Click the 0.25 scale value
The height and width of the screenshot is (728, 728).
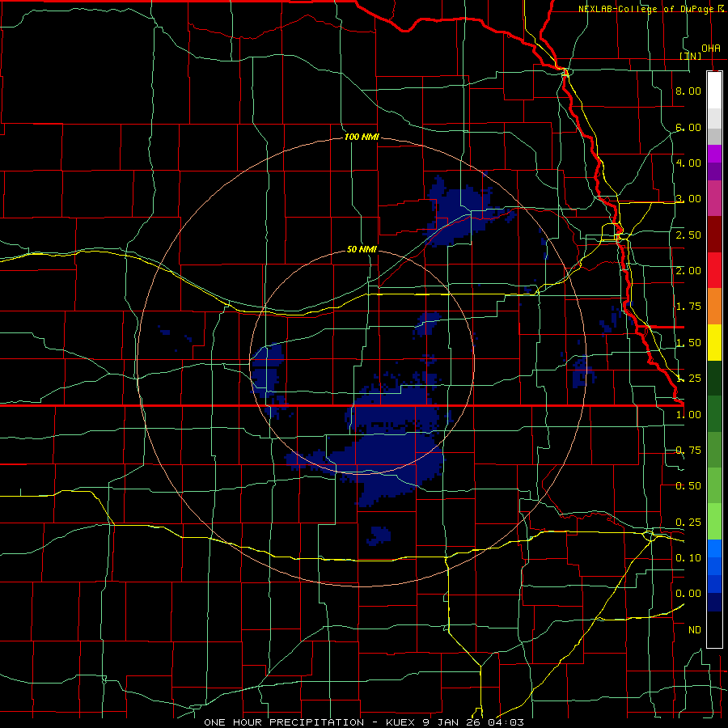[x=688, y=523]
